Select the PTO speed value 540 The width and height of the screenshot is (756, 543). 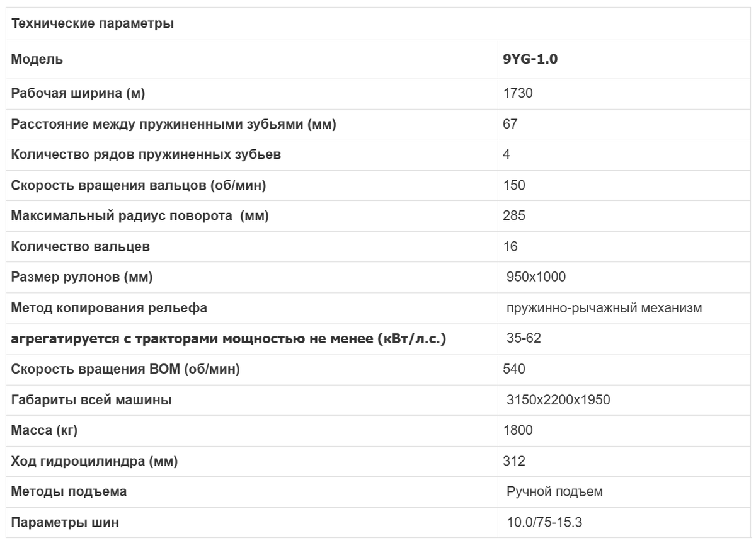[x=513, y=369]
